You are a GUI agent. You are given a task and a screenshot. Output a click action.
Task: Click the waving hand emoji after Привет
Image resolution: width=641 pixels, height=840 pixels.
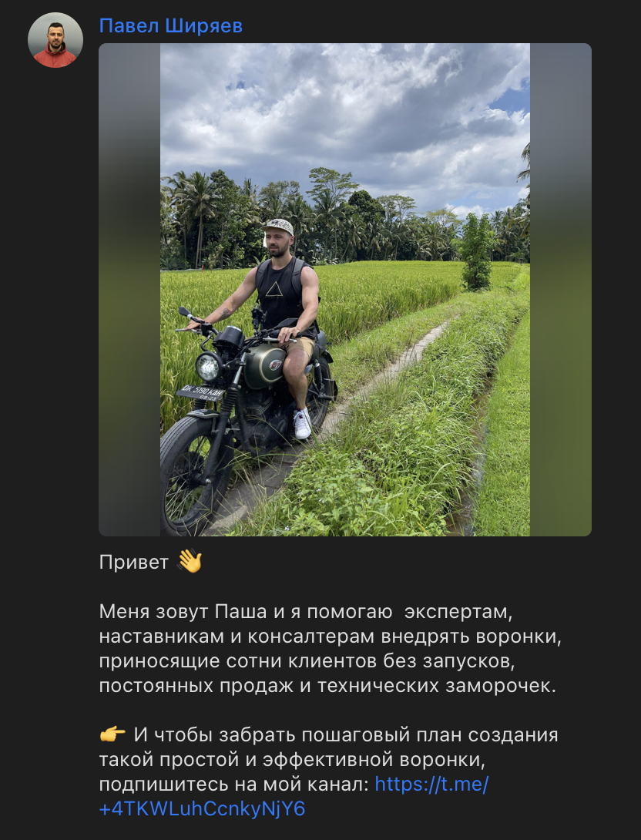(190, 562)
